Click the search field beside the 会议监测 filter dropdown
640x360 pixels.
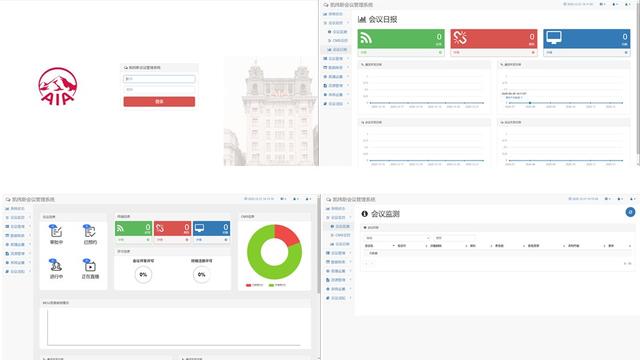455,238
